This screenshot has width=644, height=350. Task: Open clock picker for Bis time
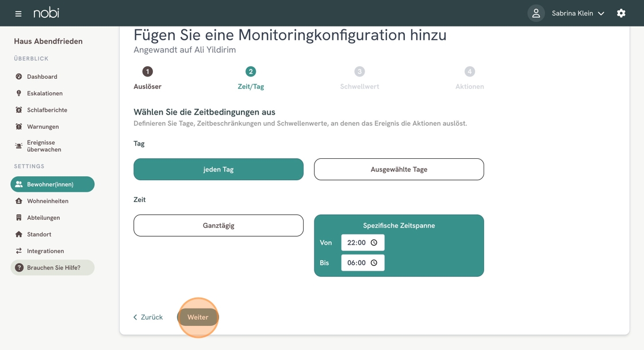(374, 263)
